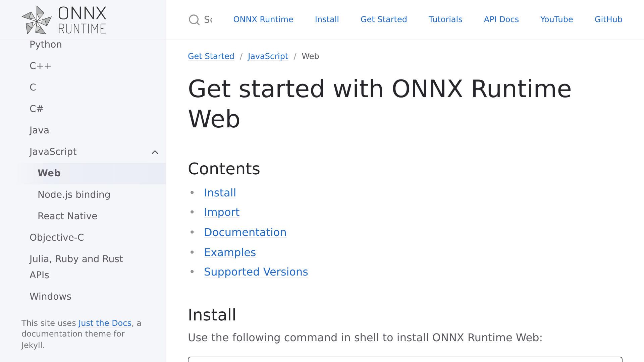The height and width of the screenshot is (362, 644).
Task: Follow the Just the Docs link
Action: pyautogui.click(x=105, y=323)
